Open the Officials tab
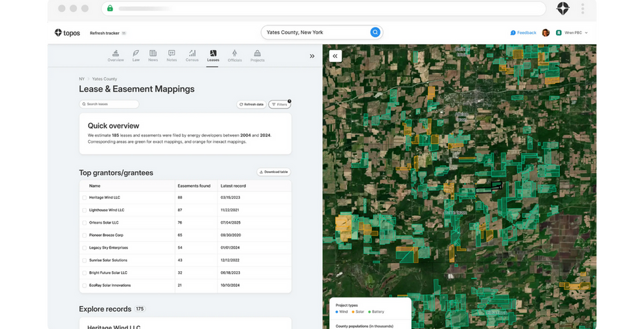 click(x=235, y=55)
